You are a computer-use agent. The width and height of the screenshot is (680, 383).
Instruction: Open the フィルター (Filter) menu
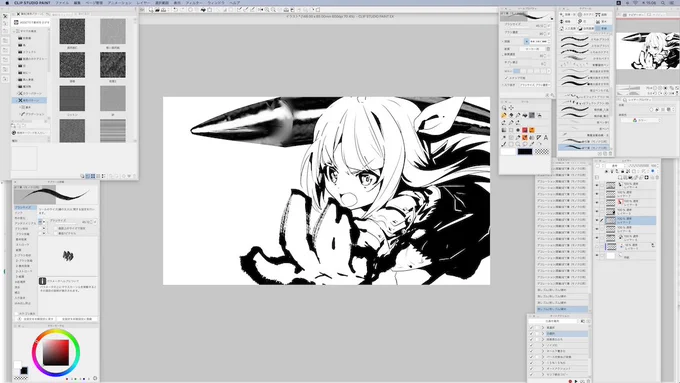click(193, 3)
